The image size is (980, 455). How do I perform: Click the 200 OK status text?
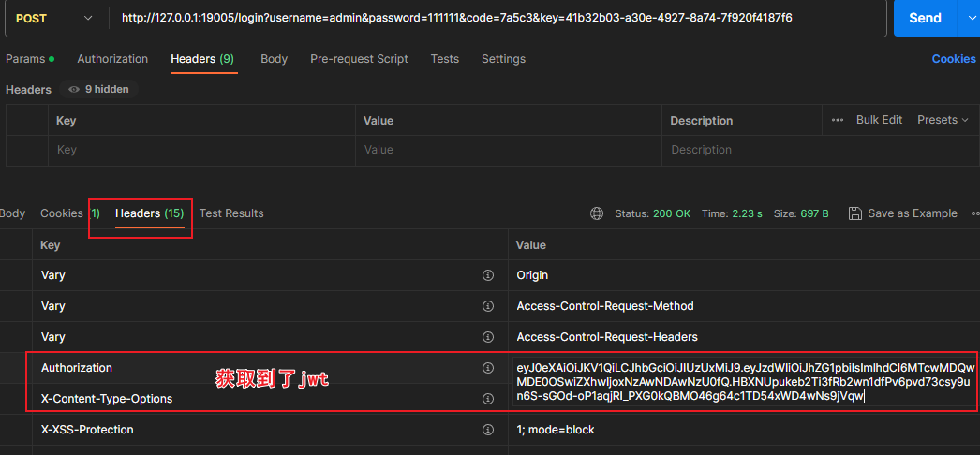pos(672,213)
